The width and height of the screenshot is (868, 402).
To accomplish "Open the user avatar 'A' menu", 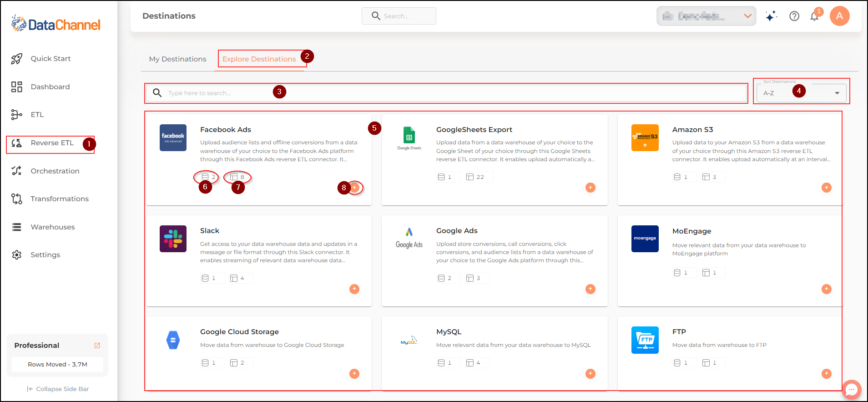I will [840, 16].
